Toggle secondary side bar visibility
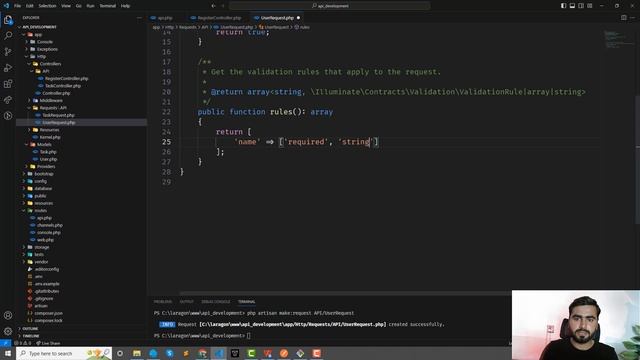Screen dimensions: 640x360 click(581, 6)
